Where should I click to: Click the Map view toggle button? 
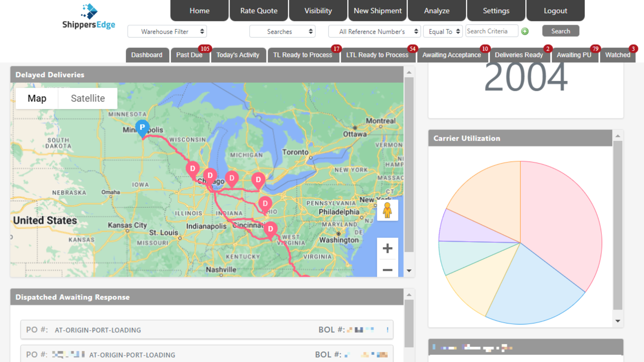[x=37, y=98]
